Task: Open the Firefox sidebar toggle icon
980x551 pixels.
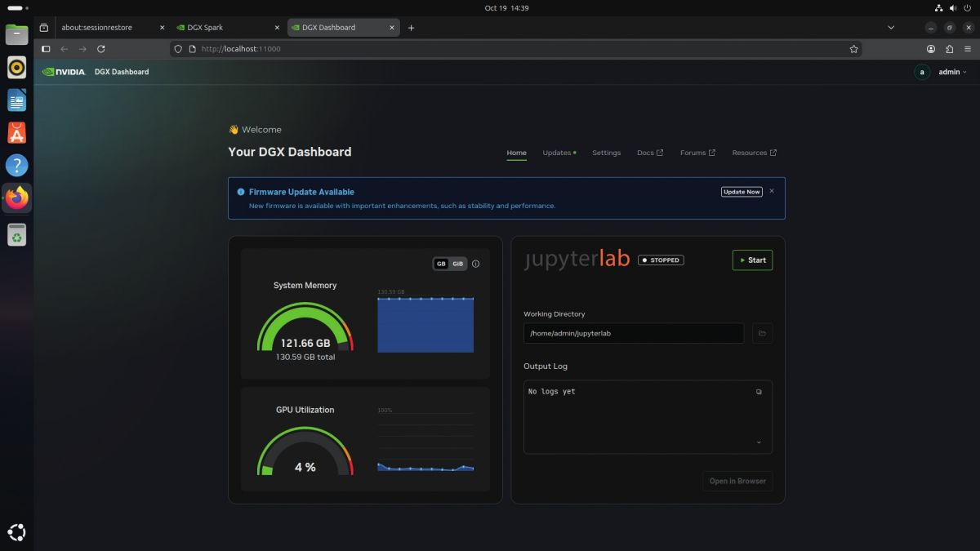Action: pyautogui.click(x=46, y=49)
